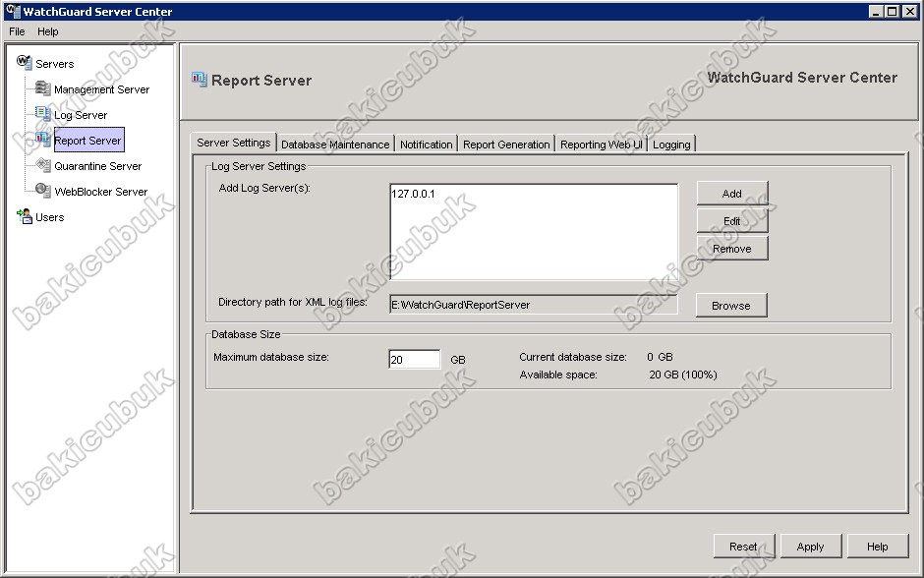Click the Apply button
924x578 pixels.
[810, 547]
